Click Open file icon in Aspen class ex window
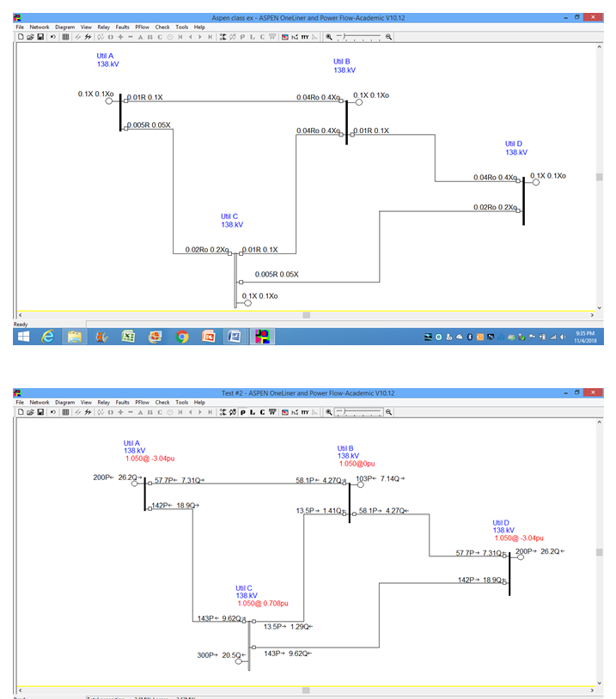The image size is (616, 699). 30,37
